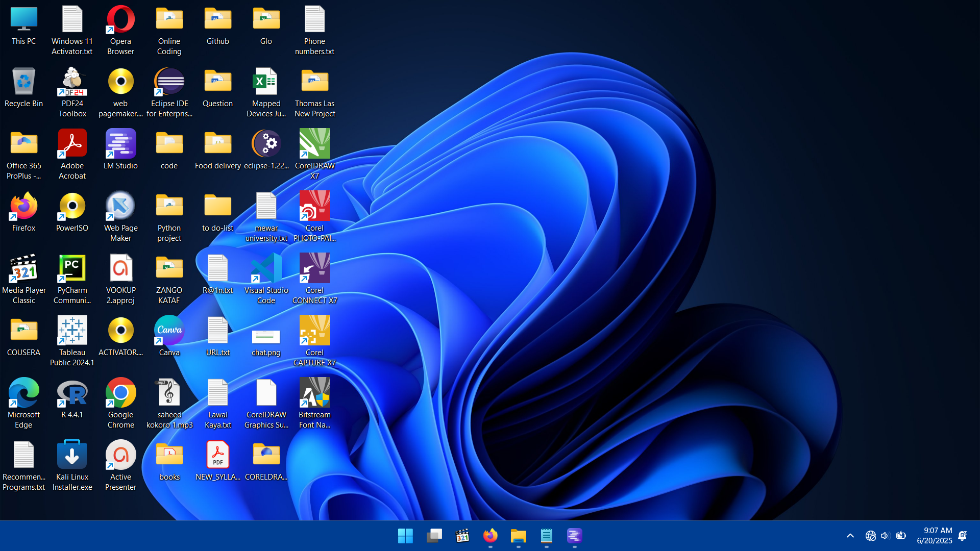
Task: Select the LM Studio desktop shortcut
Action: click(x=121, y=150)
